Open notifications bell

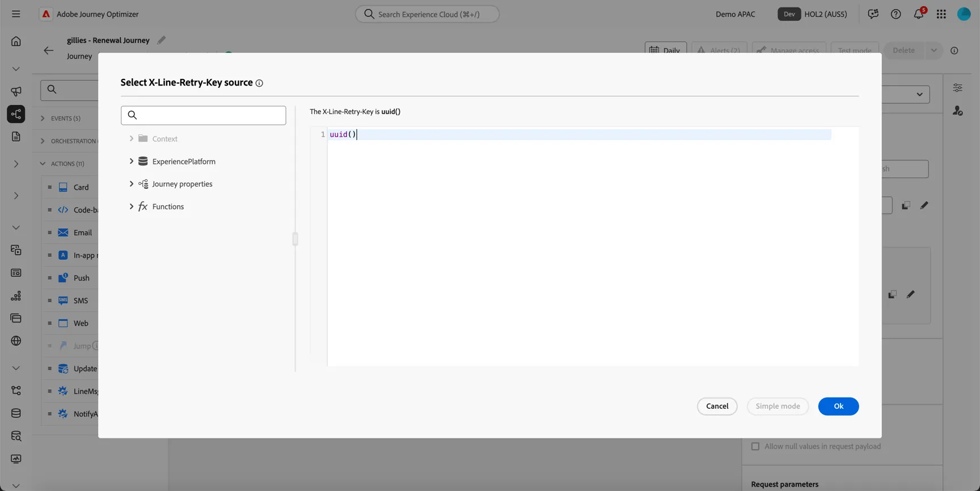(919, 14)
